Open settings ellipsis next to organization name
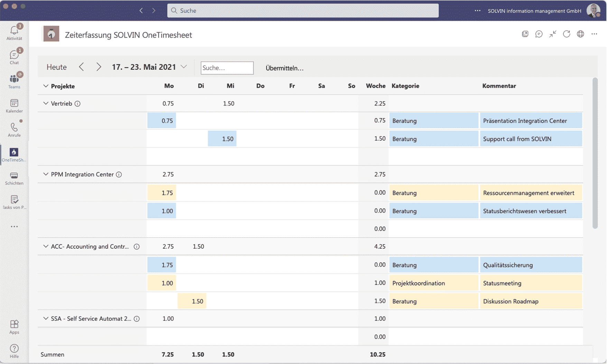 pos(478,11)
